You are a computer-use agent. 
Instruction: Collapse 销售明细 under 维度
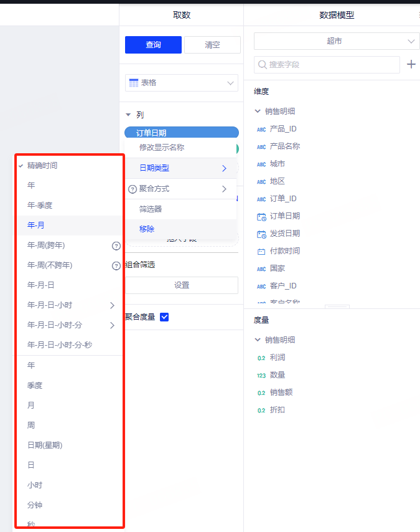pyautogui.click(x=258, y=112)
